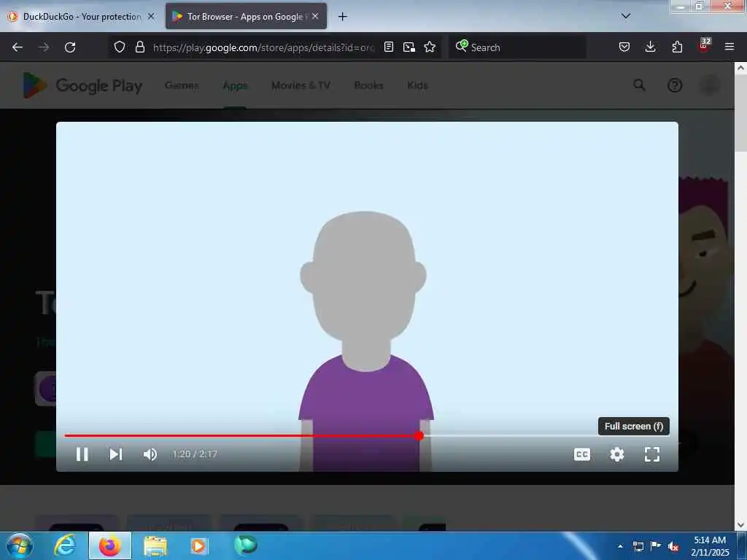747x560 pixels.
Task: Close the Tor Browser Google Play tab
Action: 315,16
